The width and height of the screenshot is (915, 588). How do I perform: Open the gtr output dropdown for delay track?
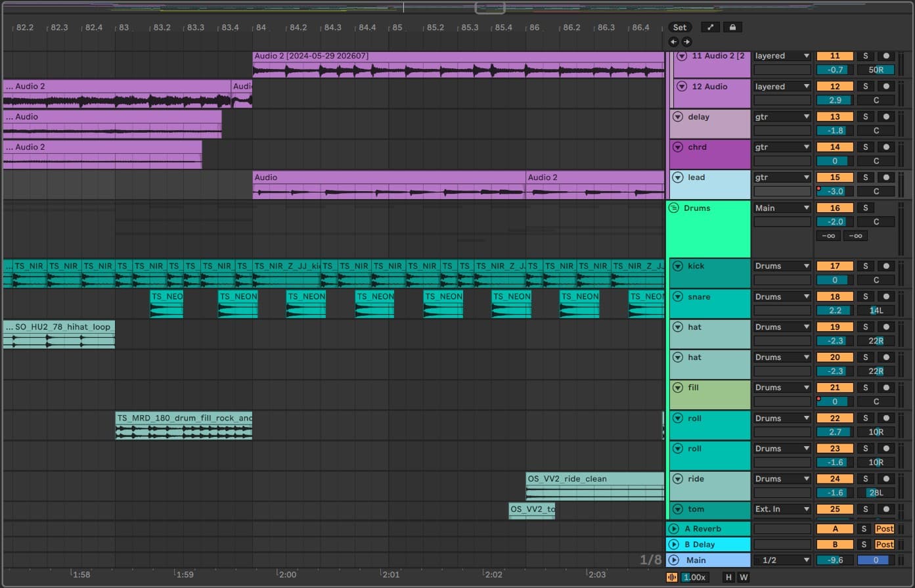click(x=782, y=116)
